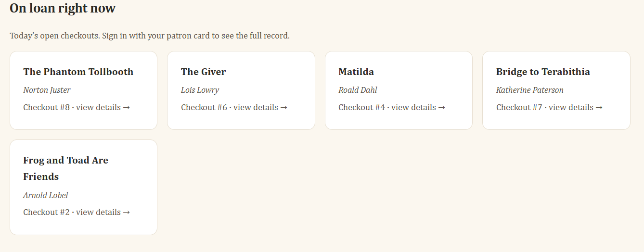
Task: Click the patron card sign-in description text
Action: [150, 36]
